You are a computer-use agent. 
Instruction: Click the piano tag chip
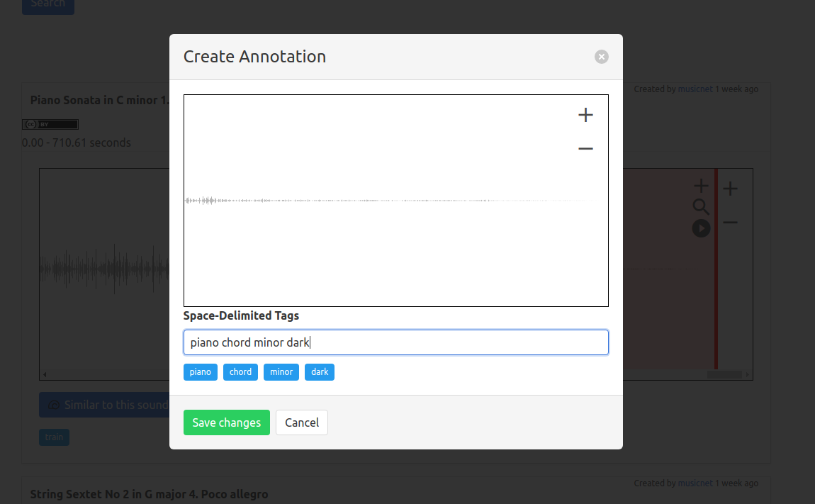point(200,372)
